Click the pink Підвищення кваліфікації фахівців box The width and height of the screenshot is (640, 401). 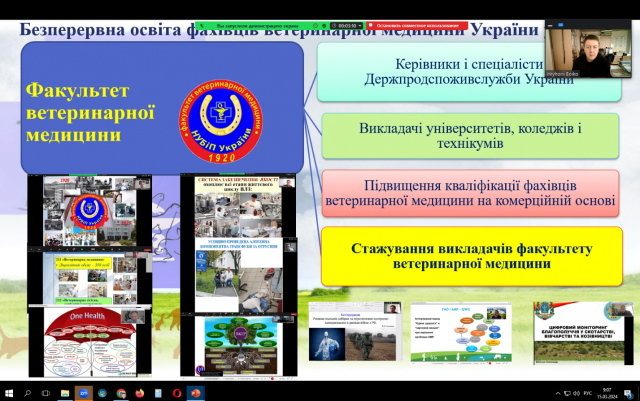(470, 194)
